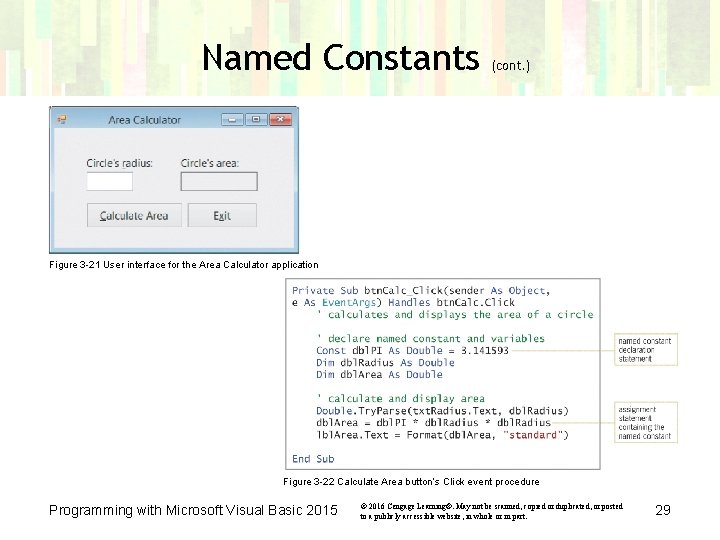720x540 pixels.
Task: Click the Figure 3-22 caption text
Action: [411, 482]
